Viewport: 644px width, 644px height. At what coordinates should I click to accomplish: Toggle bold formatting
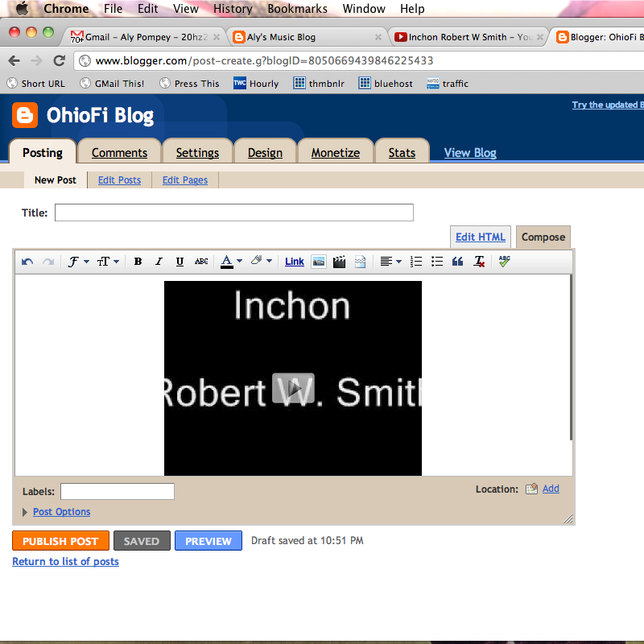pyautogui.click(x=138, y=262)
